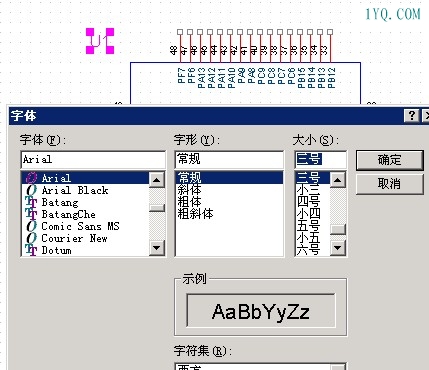The height and width of the screenshot is (370, 429).
Task: Click size list scroll down arrow
Action: [x=337, y=248]
